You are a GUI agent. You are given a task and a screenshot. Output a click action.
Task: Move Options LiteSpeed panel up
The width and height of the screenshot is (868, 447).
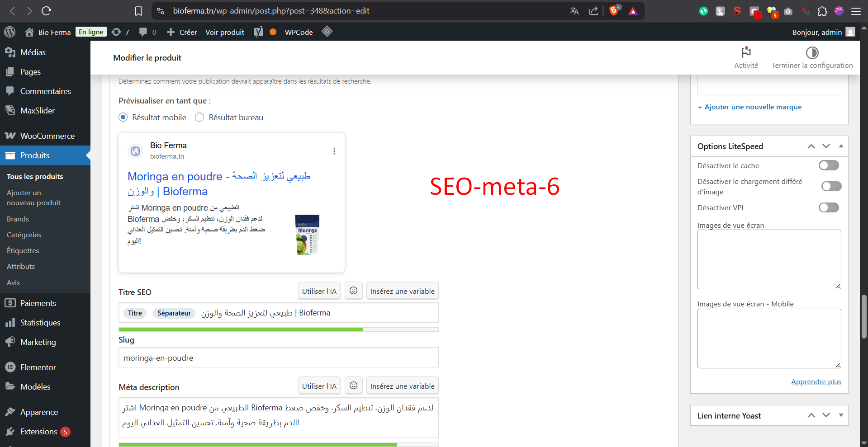click(811, 146)
